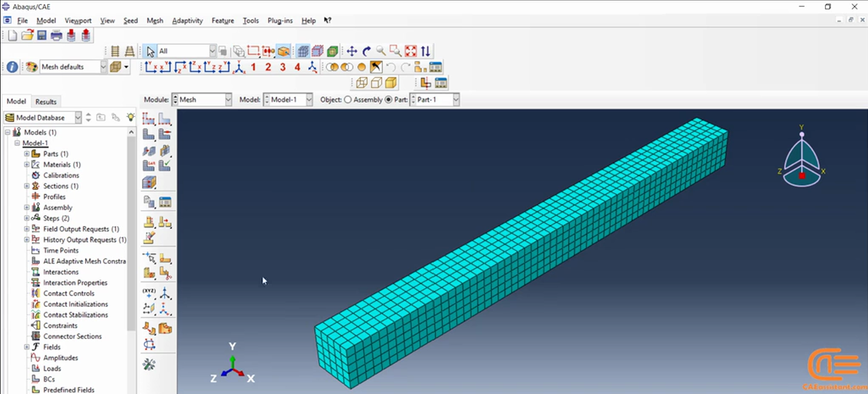Click the yellow lightbulb icon in the model tree
Screen dimensions: 868x394
point(130,117)
